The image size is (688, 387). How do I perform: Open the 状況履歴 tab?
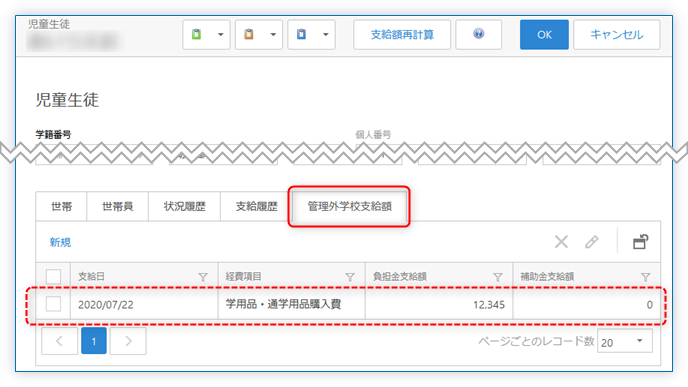click(x=184, y=206)
